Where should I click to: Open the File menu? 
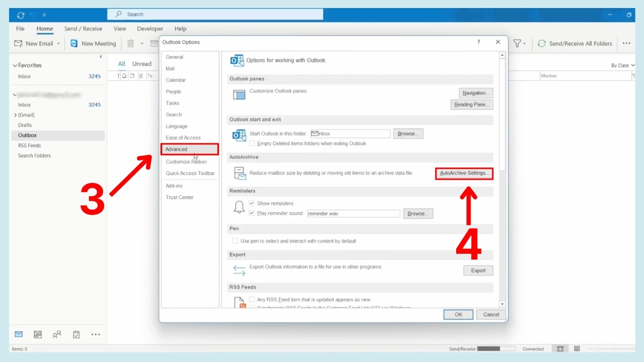pos(20,28)
